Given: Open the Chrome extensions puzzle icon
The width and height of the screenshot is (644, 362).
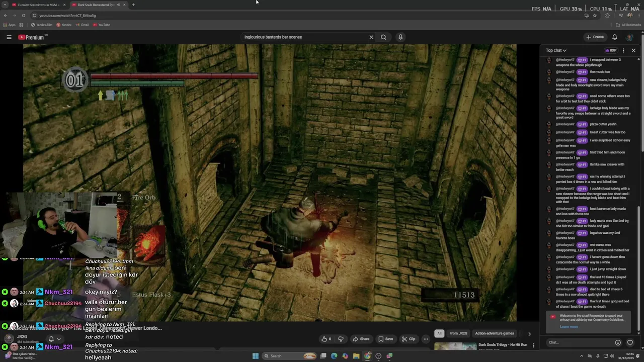Looking at the screenshot, I should (x=607, y=16).
